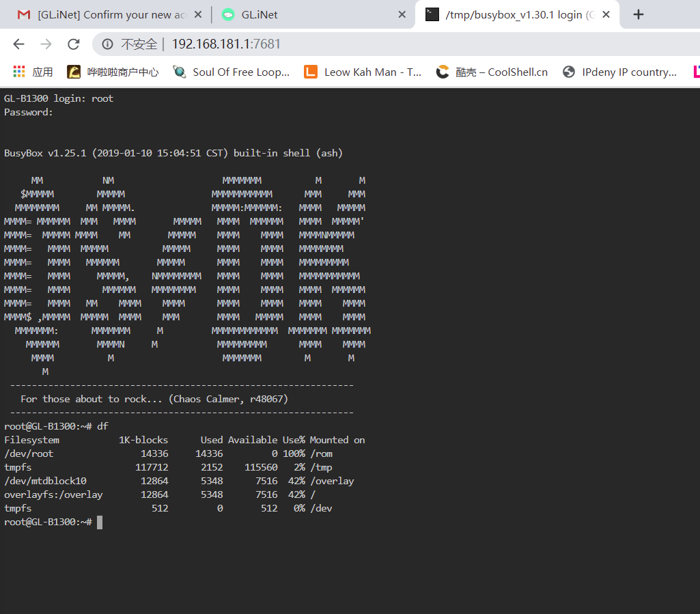Click the not-secure site info icon
Image resolution: width=700 pixels, height=614 pixels.
pos(107,44)
